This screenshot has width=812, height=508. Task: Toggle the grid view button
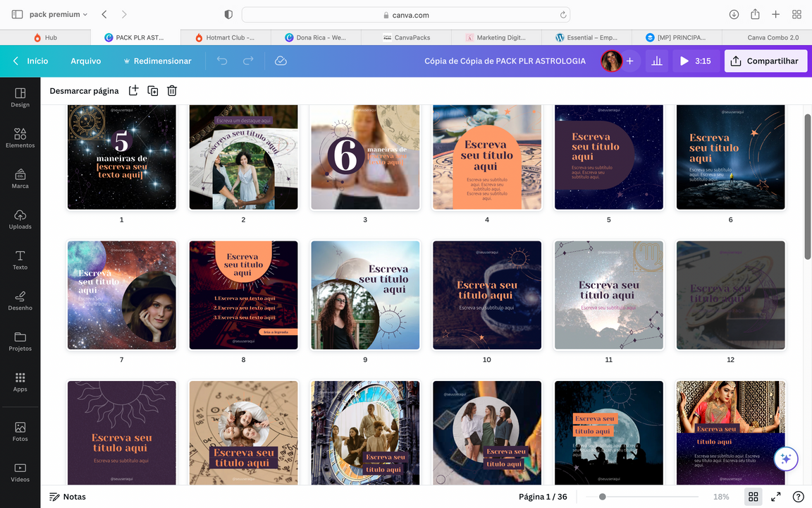753,497
